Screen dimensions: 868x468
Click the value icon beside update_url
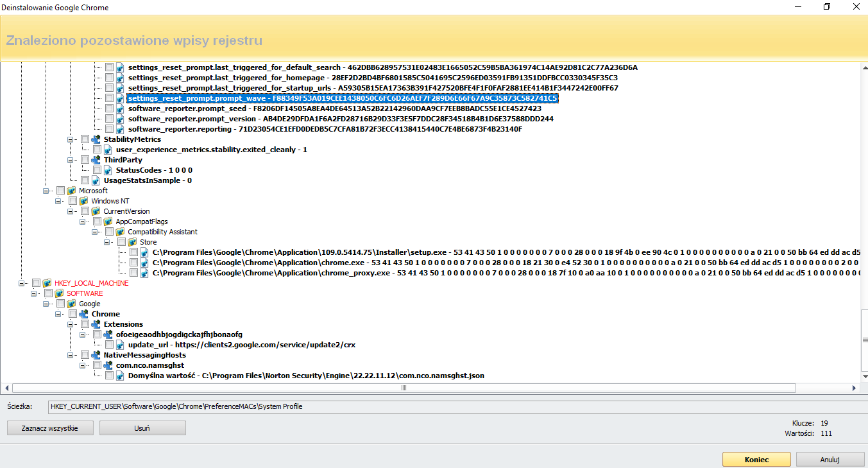(121, 345)
